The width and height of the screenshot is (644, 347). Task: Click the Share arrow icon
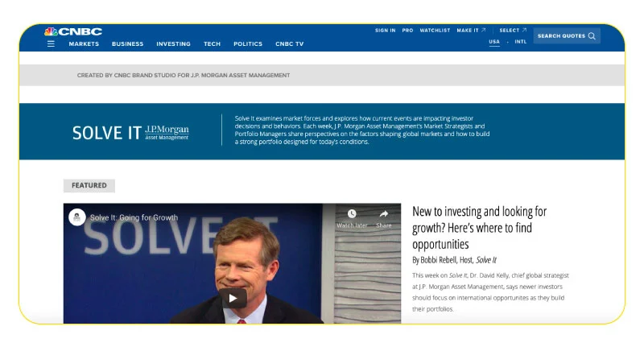(384, 213)
